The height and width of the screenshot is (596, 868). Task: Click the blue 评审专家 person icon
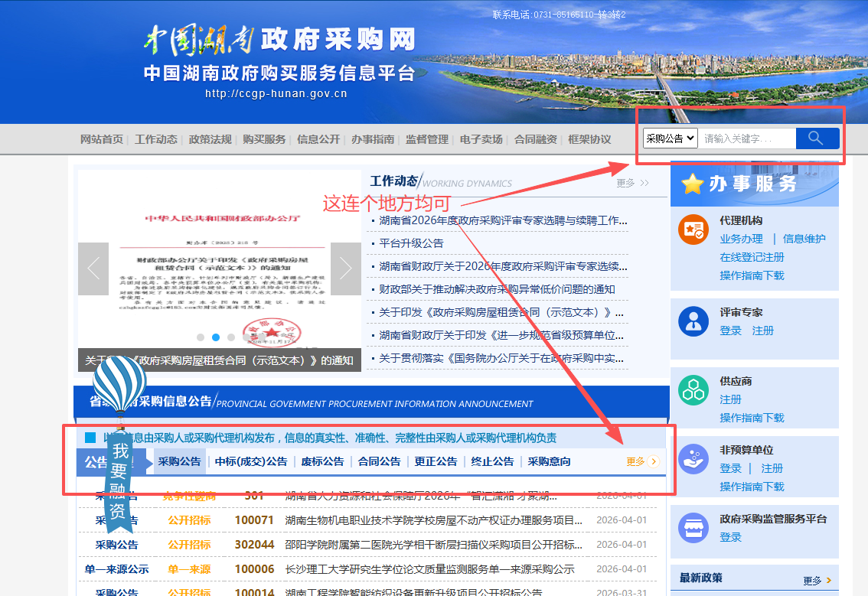tap(693, 321)
